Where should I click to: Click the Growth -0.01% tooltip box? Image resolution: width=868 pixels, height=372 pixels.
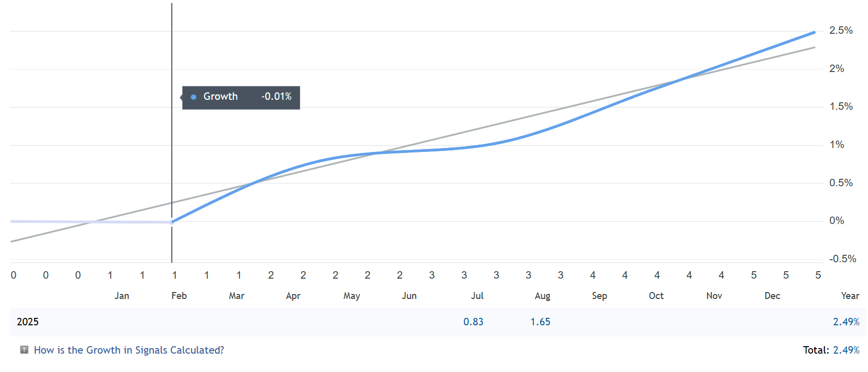(241, 97)
